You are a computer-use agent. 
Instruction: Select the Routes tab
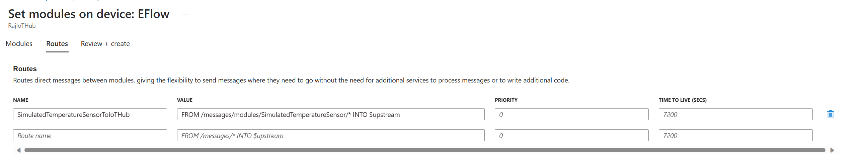[x=57, y=44]
